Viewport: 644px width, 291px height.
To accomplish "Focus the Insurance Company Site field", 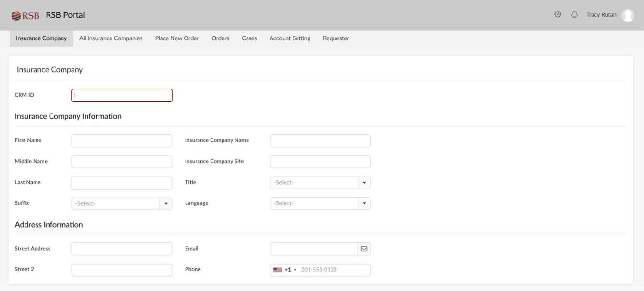I will point(320,162).
